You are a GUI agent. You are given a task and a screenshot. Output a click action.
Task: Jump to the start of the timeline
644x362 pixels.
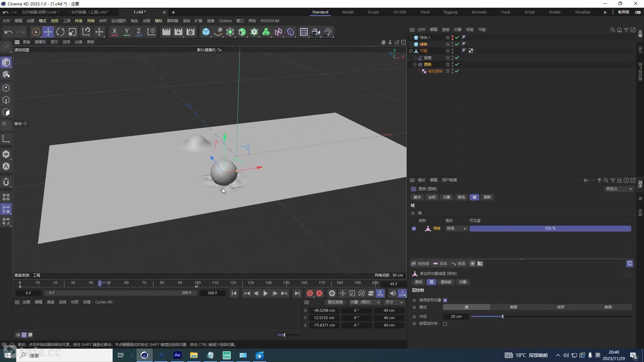click(x=234, y=293)
